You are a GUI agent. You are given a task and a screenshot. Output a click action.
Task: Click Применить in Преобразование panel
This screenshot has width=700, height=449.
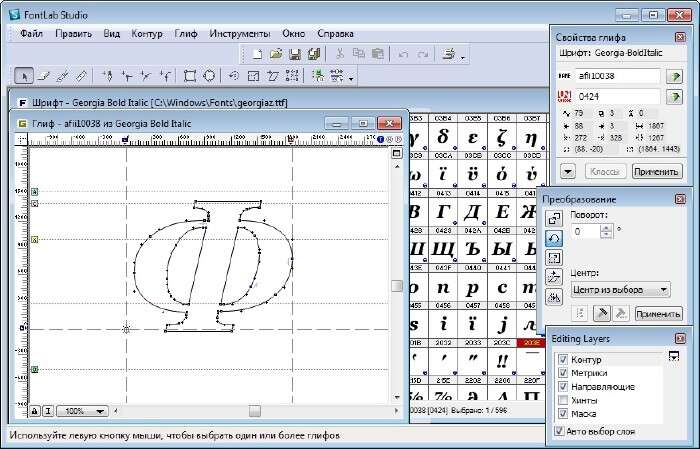(x=658, y=314)
